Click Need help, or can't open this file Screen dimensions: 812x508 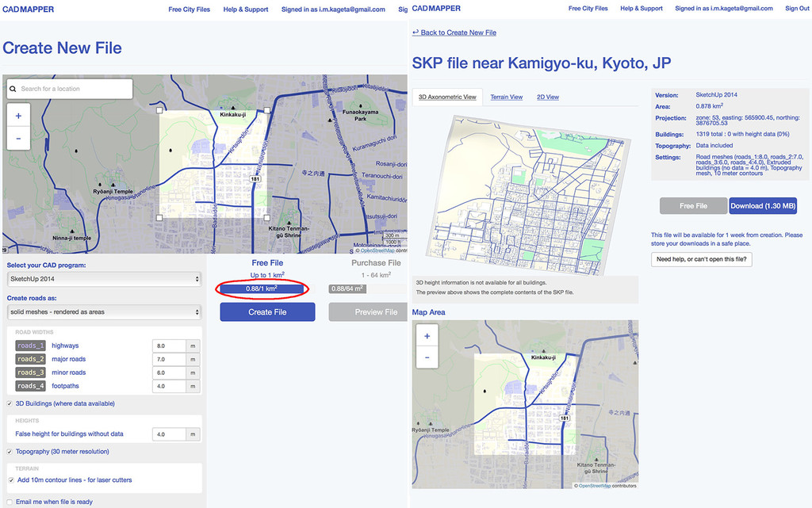click(702, 259)
